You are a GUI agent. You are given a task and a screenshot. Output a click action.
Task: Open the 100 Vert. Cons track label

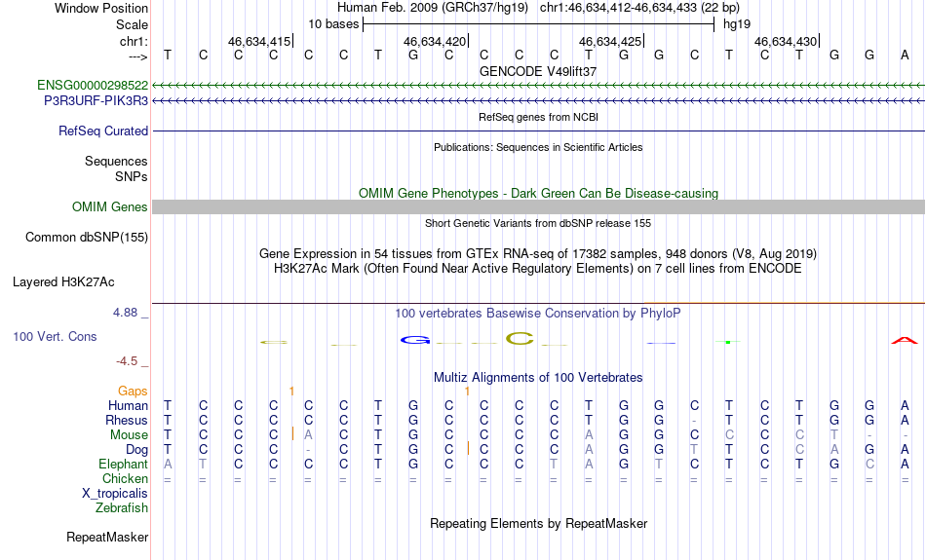(x=55, y=336)
